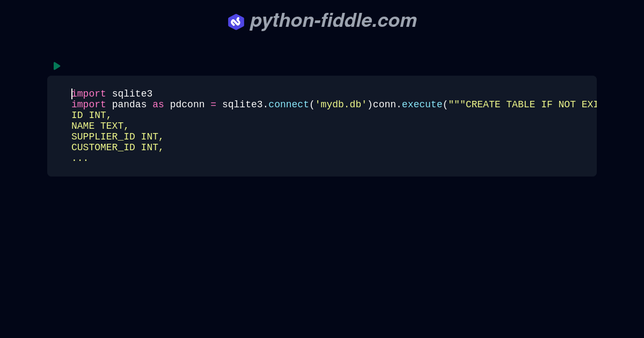Open python-fiddle.com home via the header logo
The height and width of the screenshot is (338, 644).
click(x=333, y=20)
